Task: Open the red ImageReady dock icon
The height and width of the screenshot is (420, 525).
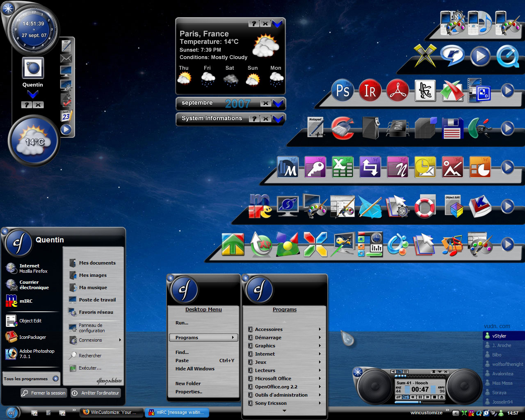Action: coord(370,90)
